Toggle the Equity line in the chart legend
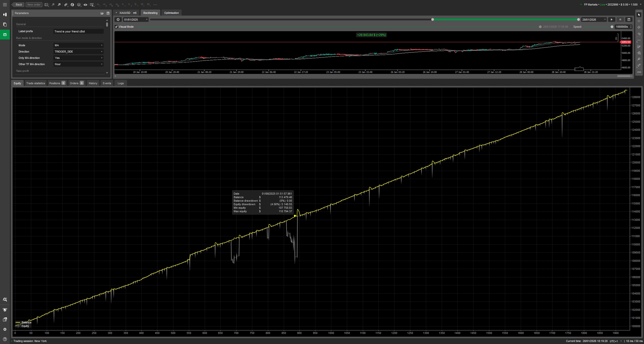 point(25,326)
